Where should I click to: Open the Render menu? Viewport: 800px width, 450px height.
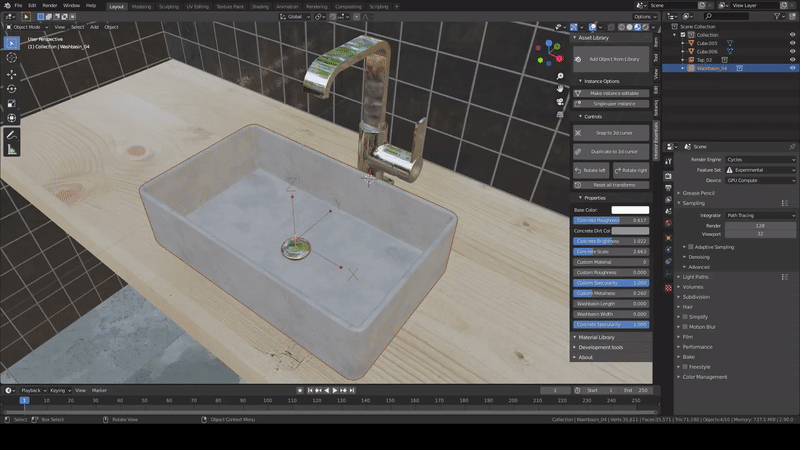49,6
